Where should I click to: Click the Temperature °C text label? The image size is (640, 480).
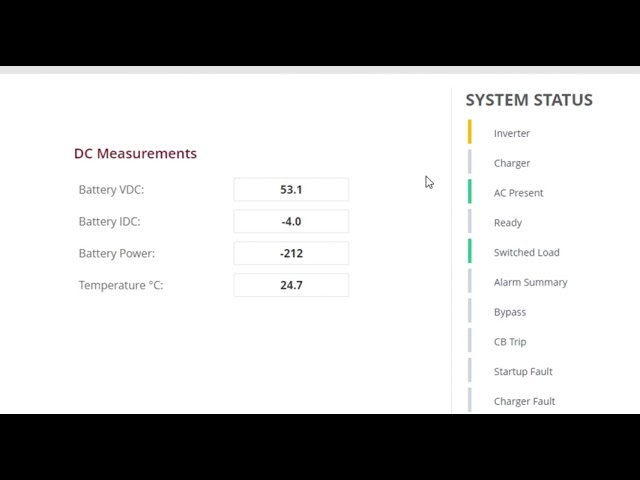coord(120,286)
